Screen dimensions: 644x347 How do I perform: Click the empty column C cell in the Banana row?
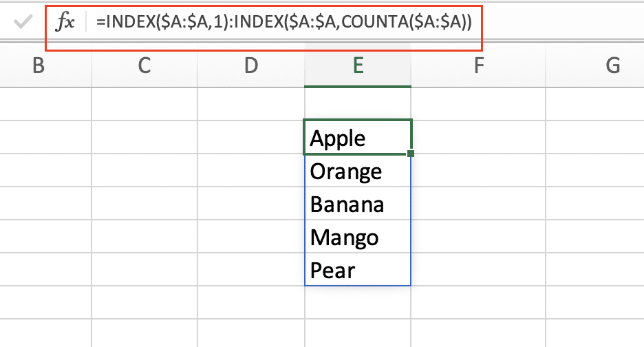pos(144,204)
